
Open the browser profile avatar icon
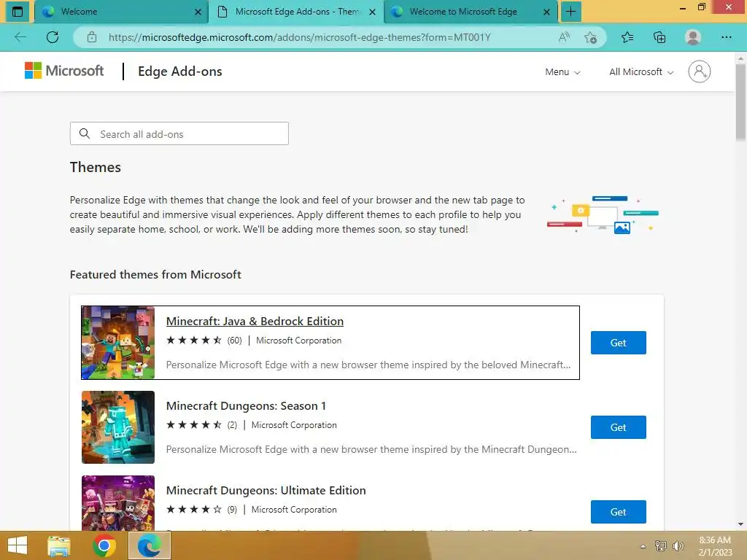click(x=693, y=37)
